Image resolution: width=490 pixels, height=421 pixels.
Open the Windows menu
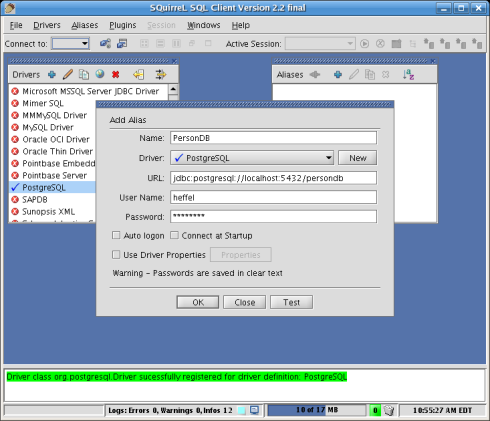(x=204, y=25)
